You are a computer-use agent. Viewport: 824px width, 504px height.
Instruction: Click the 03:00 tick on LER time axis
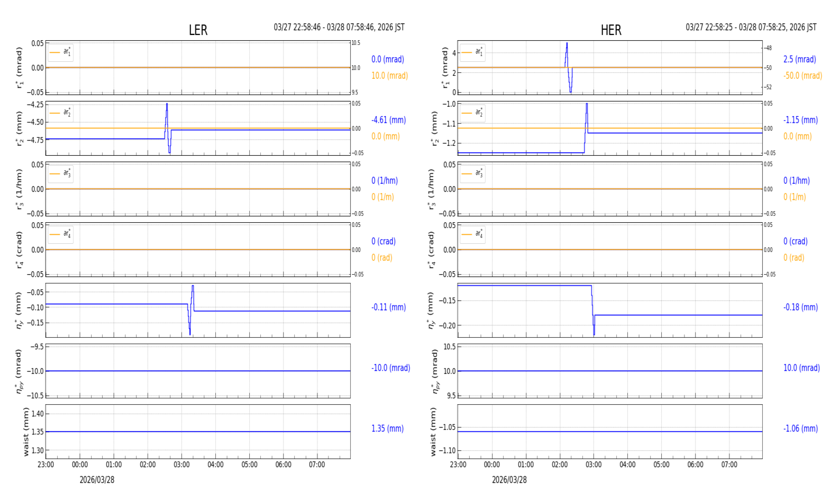pos(181,465)
